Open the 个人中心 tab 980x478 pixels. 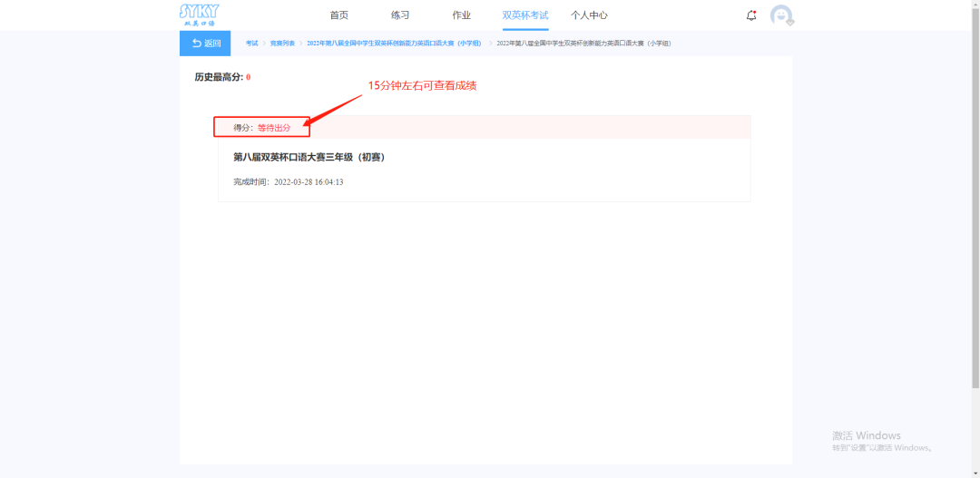[589, 15]
